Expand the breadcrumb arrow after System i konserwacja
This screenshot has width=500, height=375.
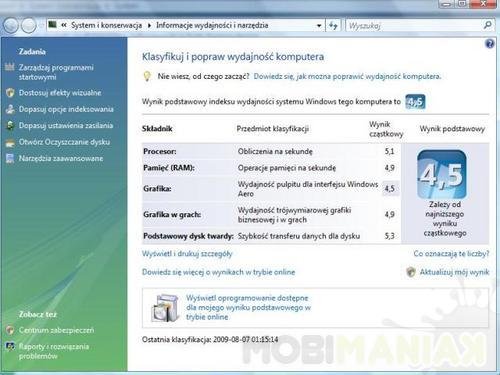149,25
